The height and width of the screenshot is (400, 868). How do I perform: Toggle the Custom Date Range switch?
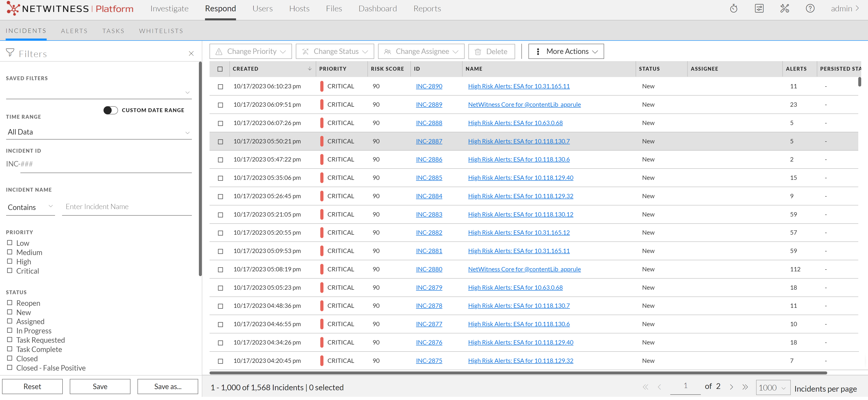coord(111,110)
